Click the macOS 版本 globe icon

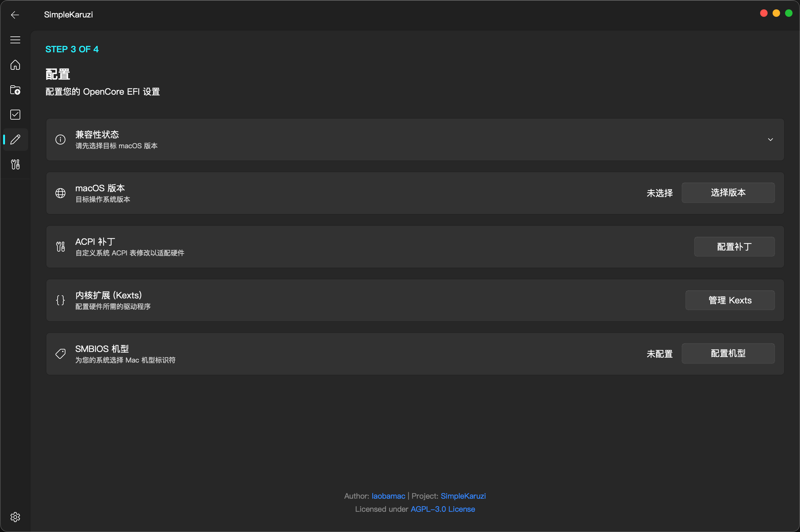point(60,193)
